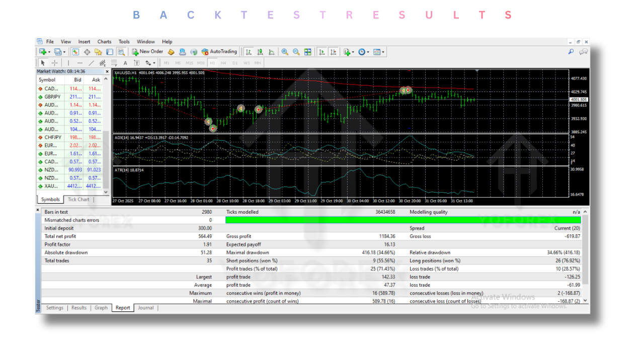Select the horizontal line drawing tool
Viewport: 644px width, 362px height.
79,62
